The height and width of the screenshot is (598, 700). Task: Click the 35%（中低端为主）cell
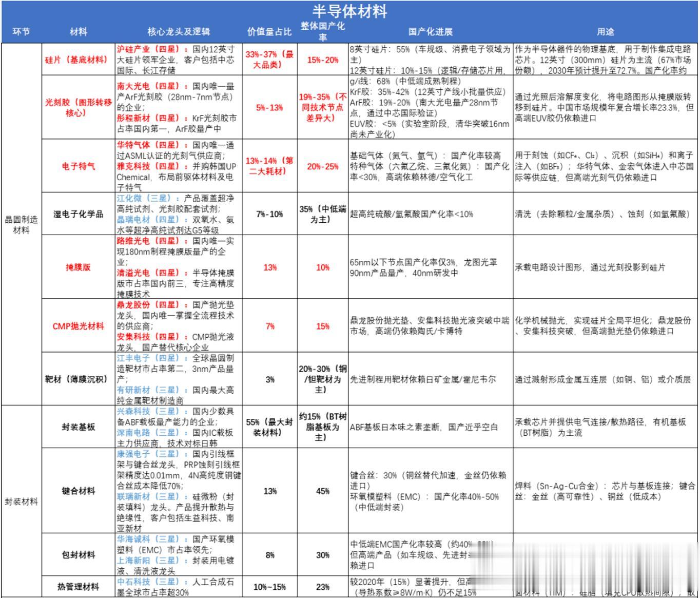[x=323, y=214]
